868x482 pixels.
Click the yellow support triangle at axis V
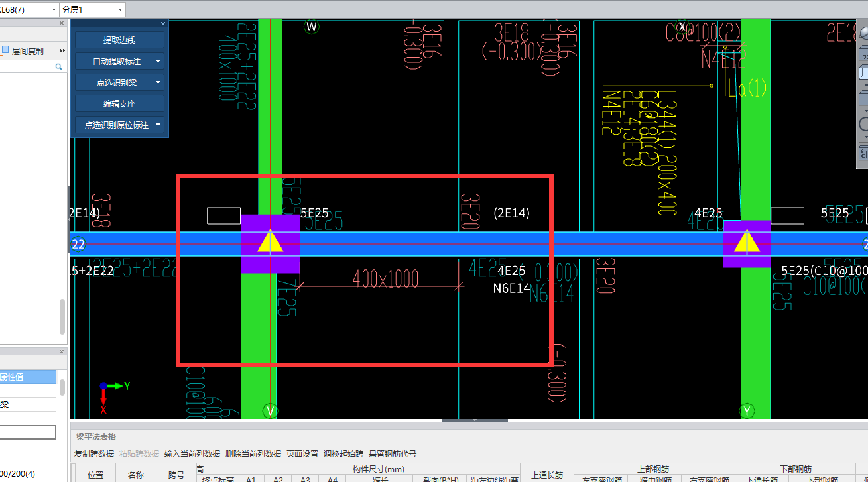pyautogui.click(x=270, y=242)
